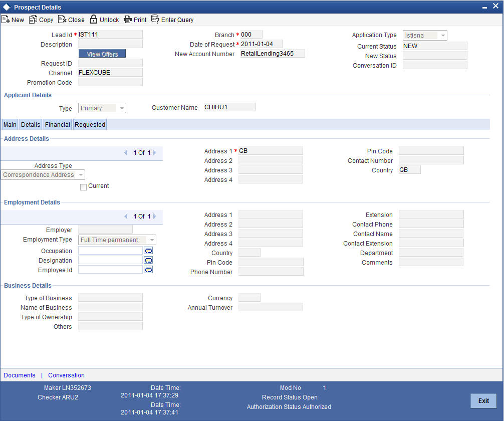Screen dimensions: 504x421
Task: Click the Close record toolbar icon
Action: click(x=62, y=20)
